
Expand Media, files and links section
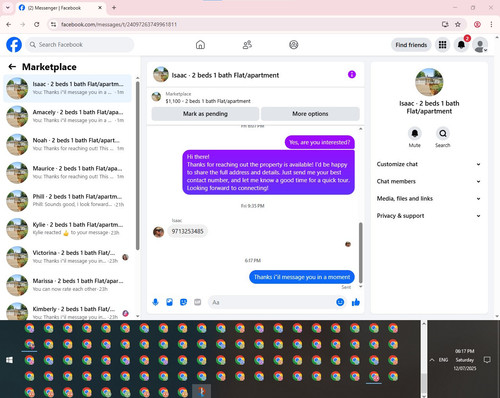pos(429,199)
